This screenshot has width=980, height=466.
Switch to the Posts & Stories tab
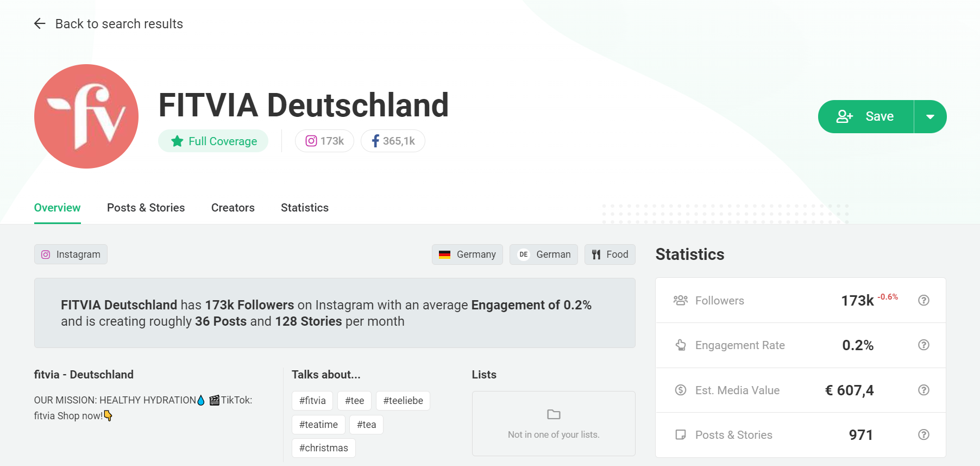pos(146,208)
